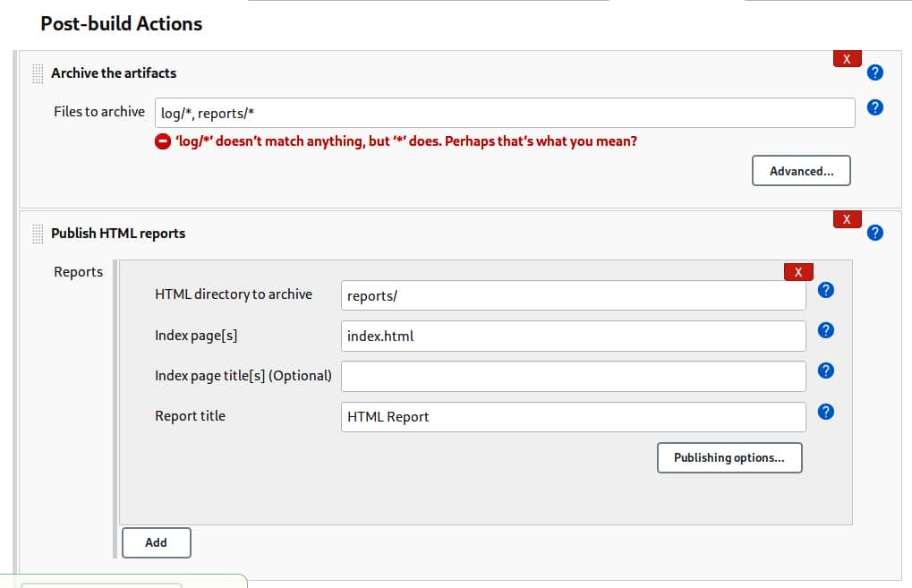Open help for Archive the artifacts section

pos(875,73)
